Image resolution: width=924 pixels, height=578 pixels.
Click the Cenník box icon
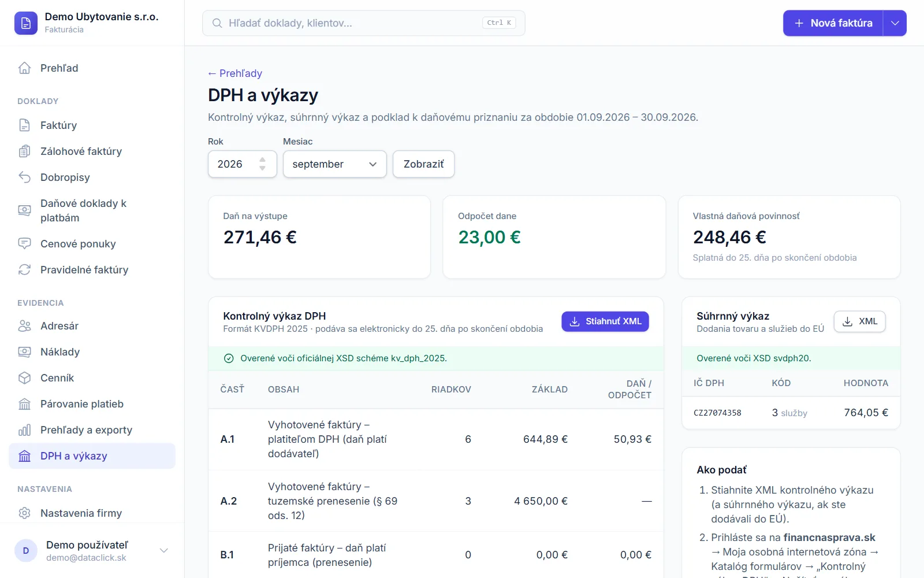coord(24,378)
